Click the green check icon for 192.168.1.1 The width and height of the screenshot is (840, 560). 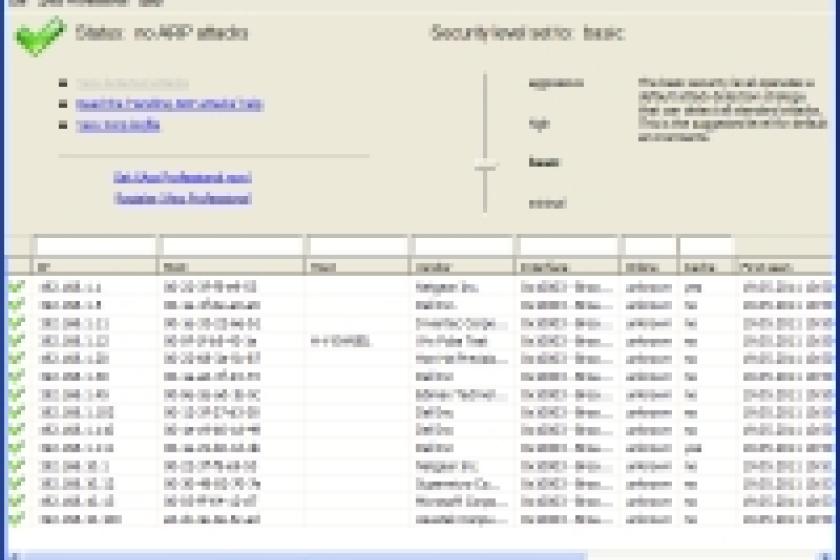click(17, 288)
